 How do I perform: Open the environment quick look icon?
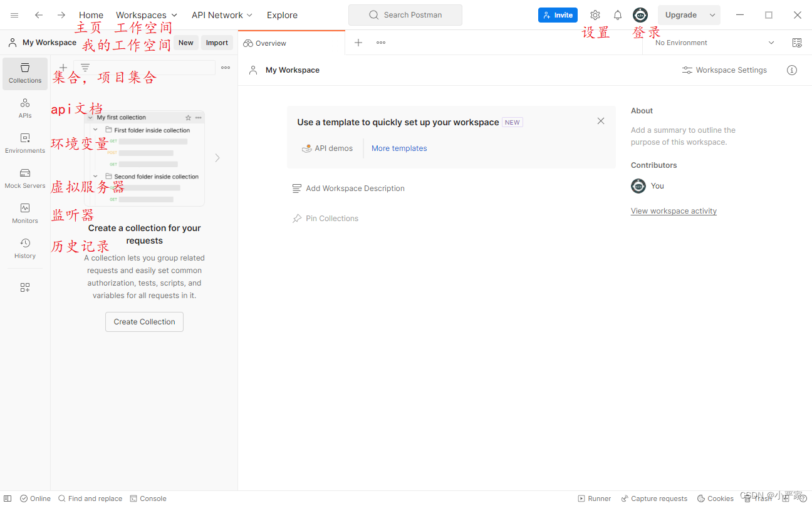pyautogui.click(x=797, y=43)
